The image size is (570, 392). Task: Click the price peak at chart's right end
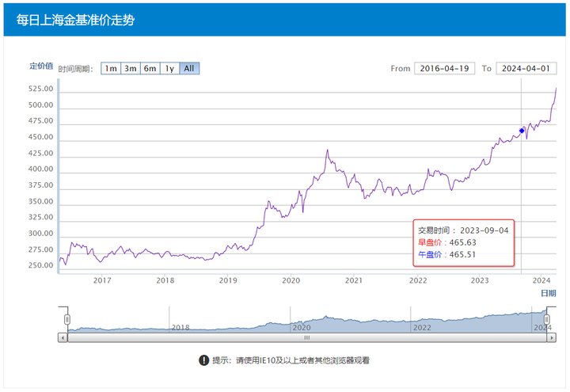click(x=556, y=89)
